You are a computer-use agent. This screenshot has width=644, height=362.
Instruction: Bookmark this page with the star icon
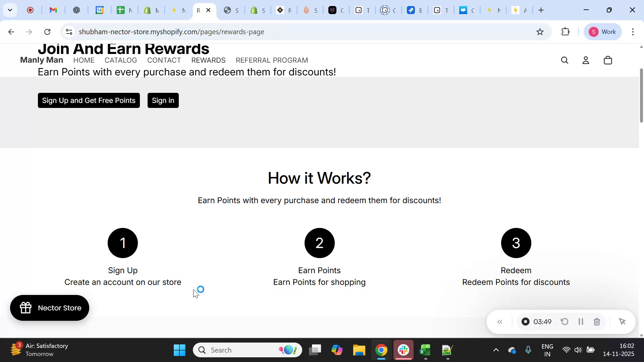[x=540, y=32]
